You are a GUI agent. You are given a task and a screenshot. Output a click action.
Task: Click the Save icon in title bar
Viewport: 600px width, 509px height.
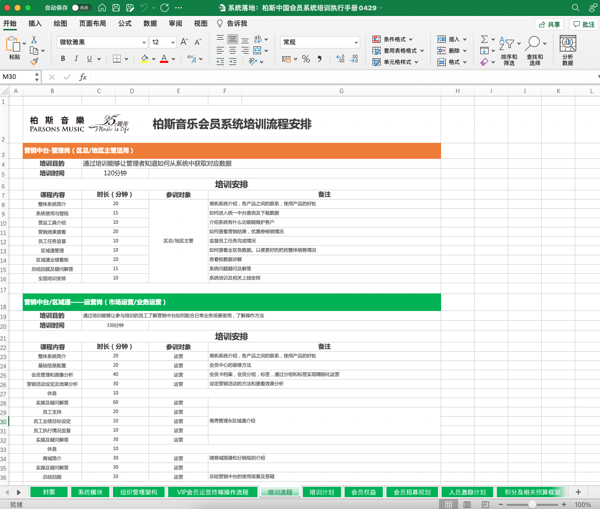(116, 8)
